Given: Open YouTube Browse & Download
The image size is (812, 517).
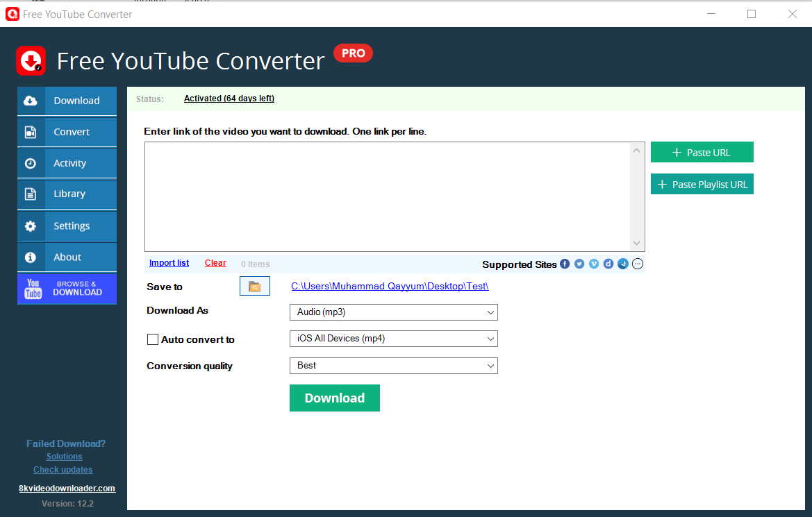Looking at the screenshot, I should 67,289.
